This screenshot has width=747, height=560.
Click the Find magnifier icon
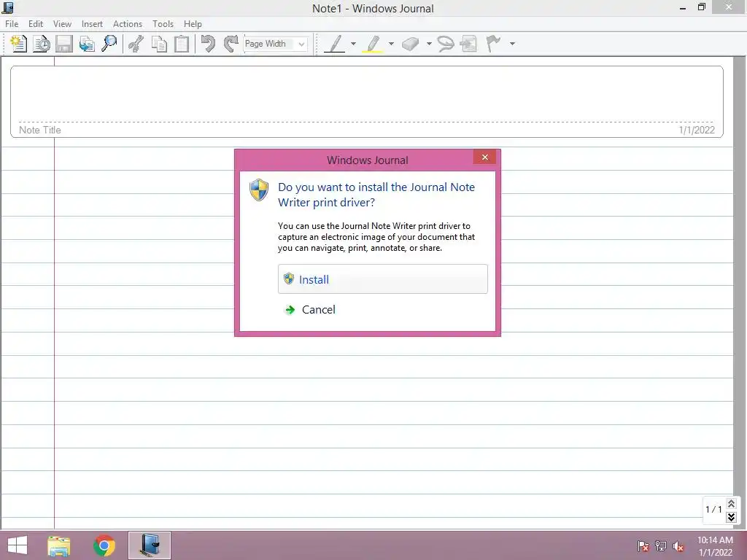[x=109, y=44]
